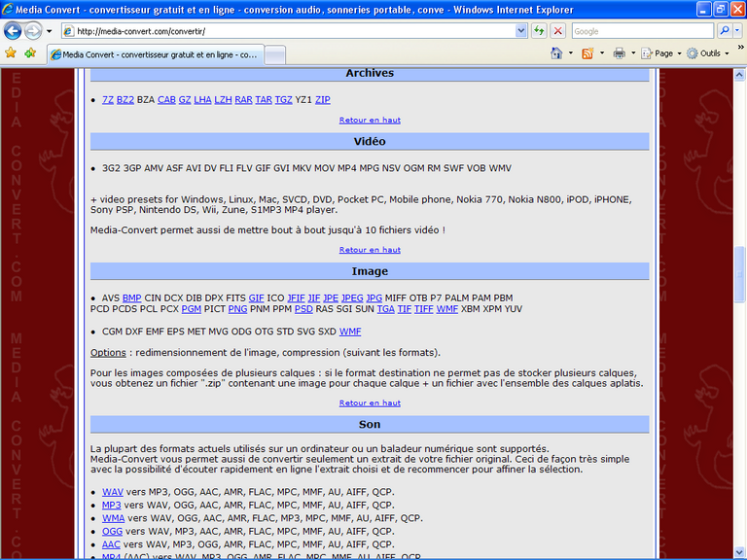The height and width of the screenshot is (560, 747).
Task: Click the TAR archive link
Action: point(264,100)
